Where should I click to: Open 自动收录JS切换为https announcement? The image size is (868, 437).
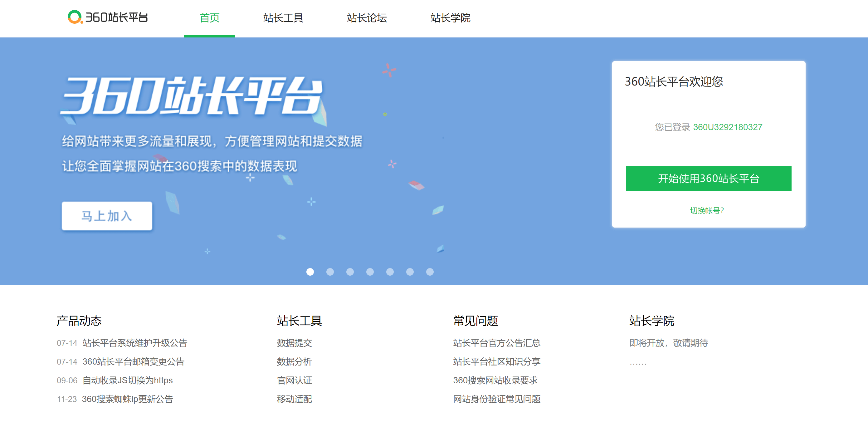[127, 381]
